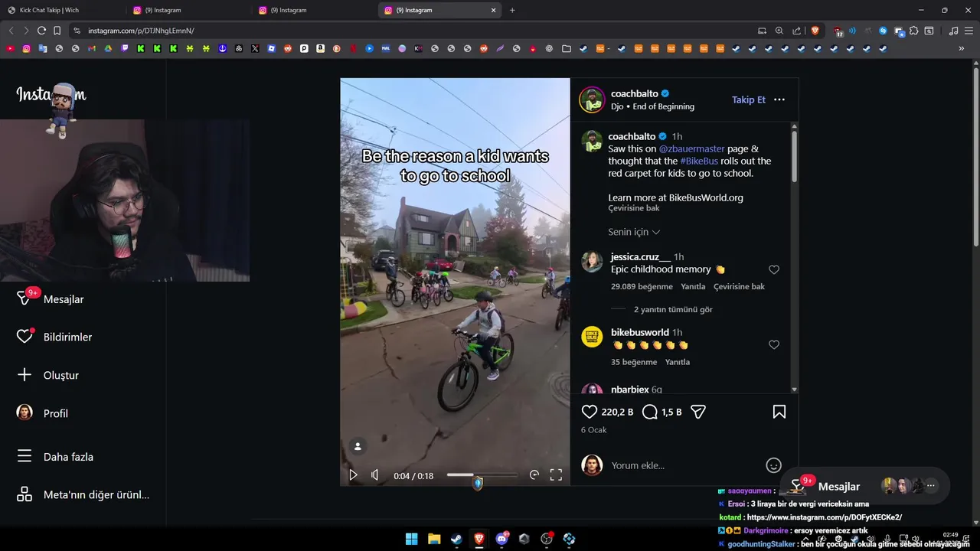Open the media control music note icon
Screen dimensions: 980x551
coord(953,31)
